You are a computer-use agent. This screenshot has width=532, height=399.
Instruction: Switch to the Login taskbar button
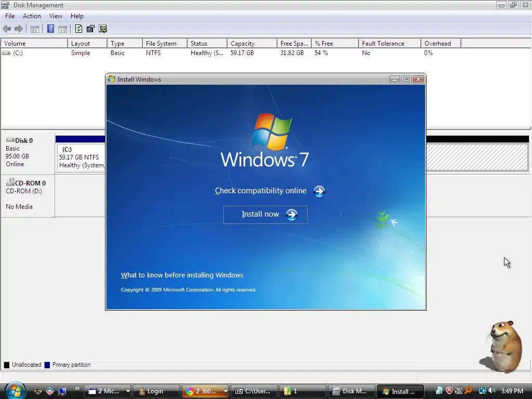(156, 391)
